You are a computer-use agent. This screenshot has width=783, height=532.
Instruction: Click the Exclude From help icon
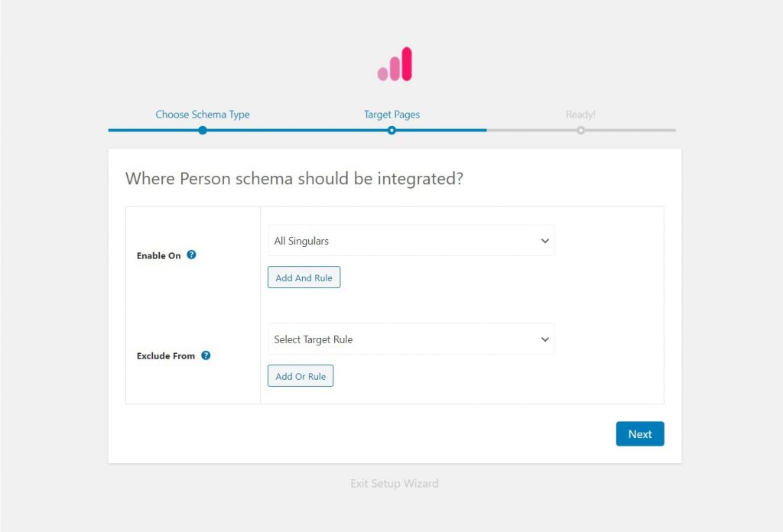[x=206, y=355]
